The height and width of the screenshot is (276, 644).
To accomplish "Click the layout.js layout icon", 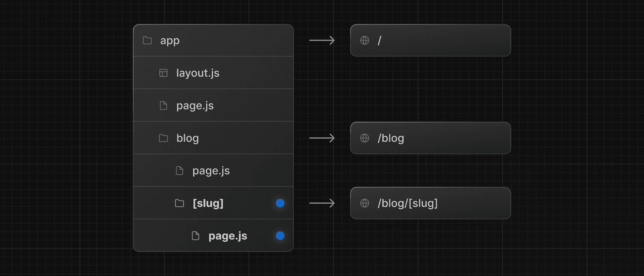I will pyautogui.click(x=163, y=73).
